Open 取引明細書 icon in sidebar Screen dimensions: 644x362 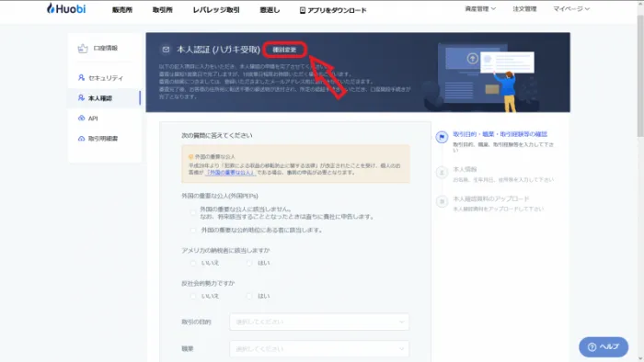(x=81, y=139)
